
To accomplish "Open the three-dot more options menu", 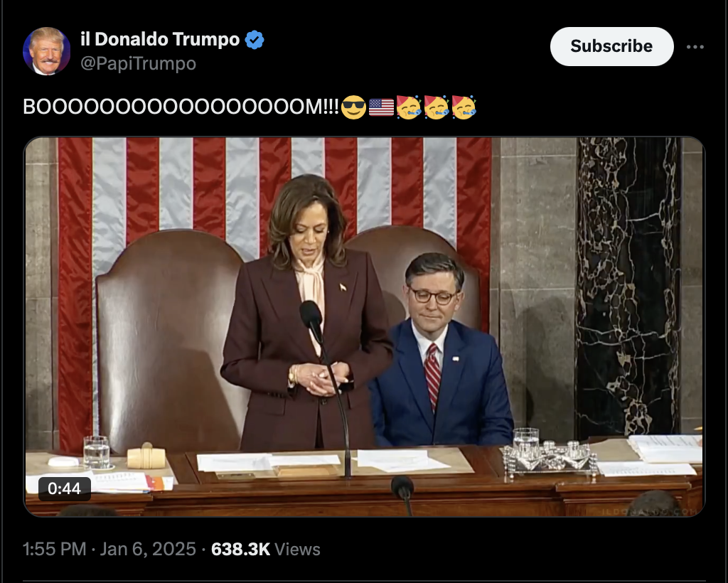I will (695, 47).
